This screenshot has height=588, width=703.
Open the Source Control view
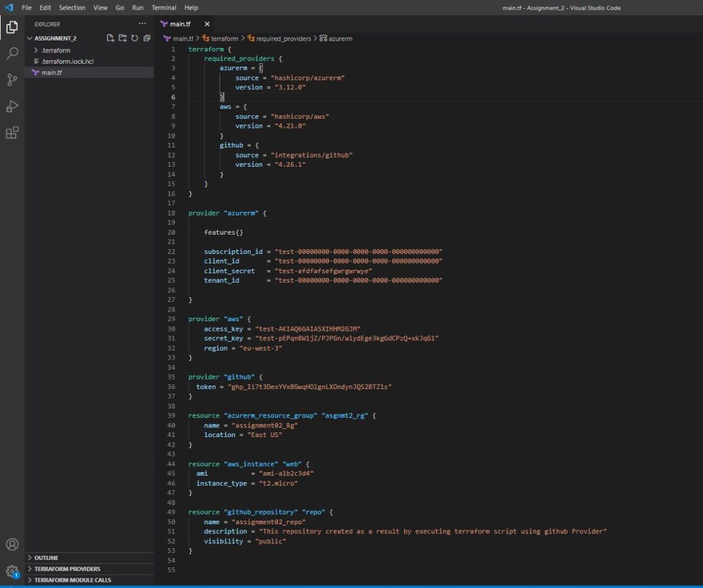pos(12,80)
